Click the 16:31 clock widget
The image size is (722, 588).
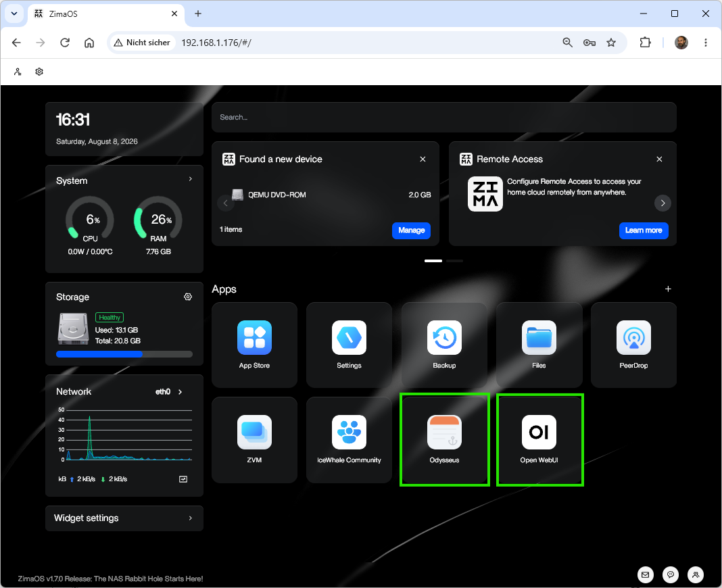click(124, 129)
